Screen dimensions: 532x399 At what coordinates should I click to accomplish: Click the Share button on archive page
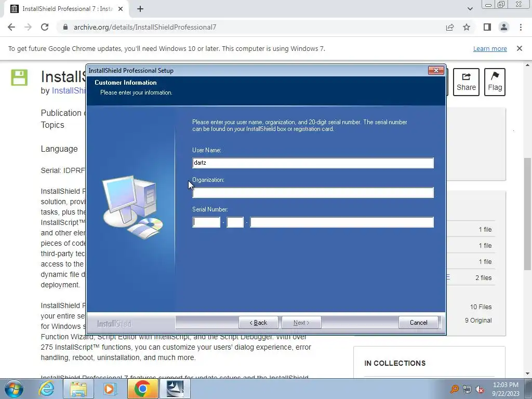(466, 82)
